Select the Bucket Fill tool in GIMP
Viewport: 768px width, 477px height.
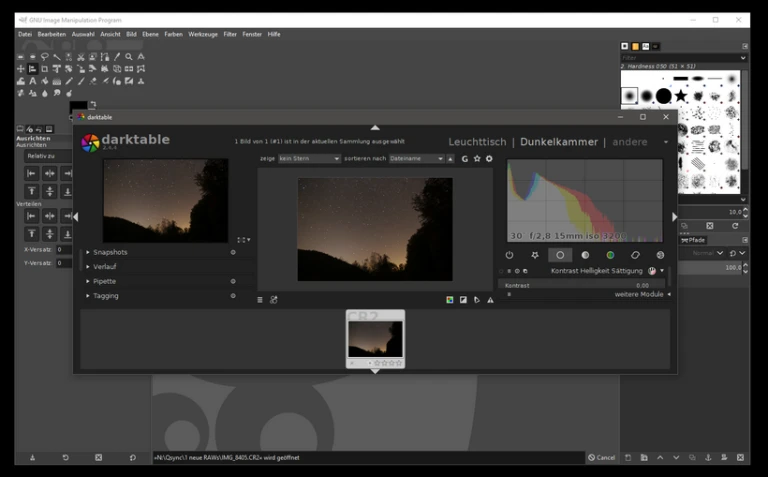coord(45,81)
